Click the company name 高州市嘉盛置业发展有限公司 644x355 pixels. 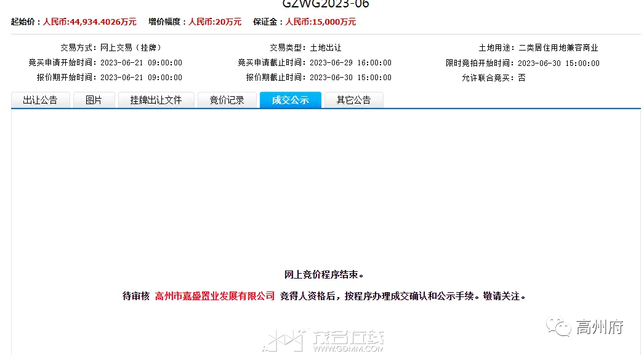(x=214, y=296)
